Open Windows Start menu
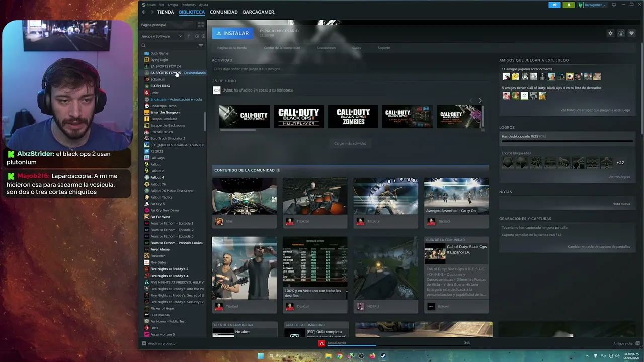This screenshot has width=644, height=362. pyautogui.click(x=261, y=356)
